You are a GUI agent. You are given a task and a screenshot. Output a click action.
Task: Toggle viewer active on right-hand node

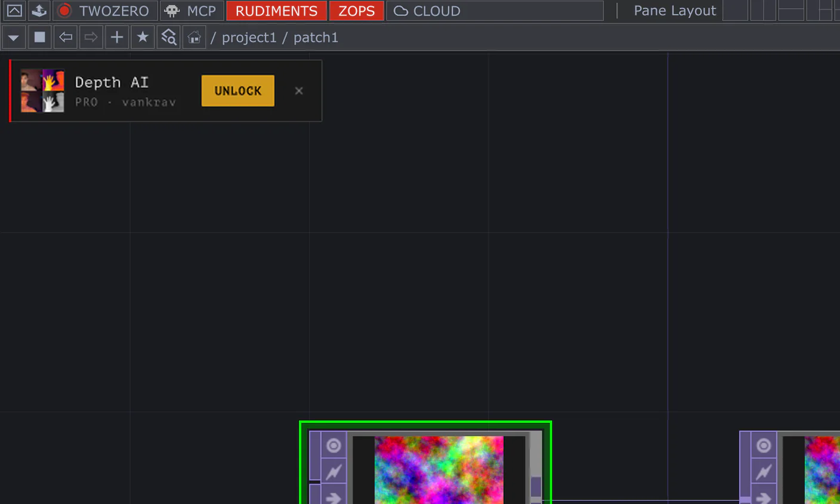click(764, 445)
